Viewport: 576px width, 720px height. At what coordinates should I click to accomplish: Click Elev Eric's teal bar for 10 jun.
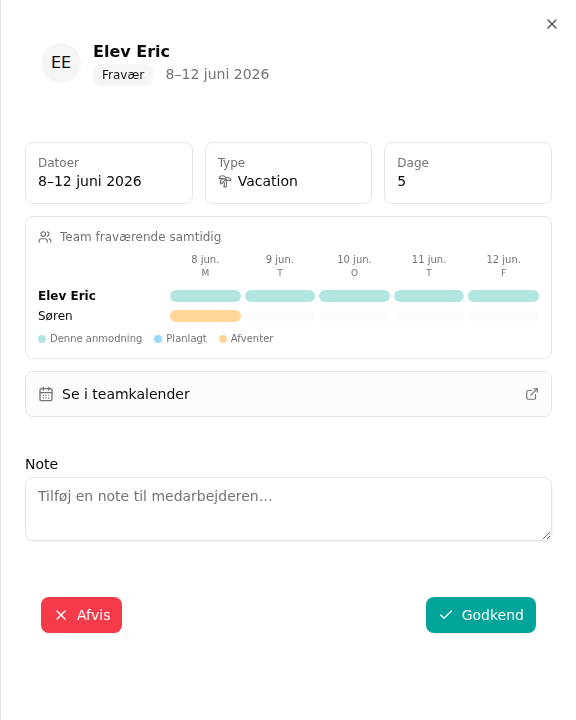pyautogui.click(x=354, y=296)
